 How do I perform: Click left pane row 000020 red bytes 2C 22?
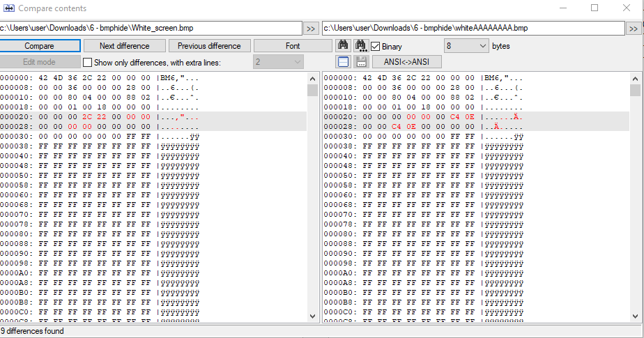tap(94, 117)
